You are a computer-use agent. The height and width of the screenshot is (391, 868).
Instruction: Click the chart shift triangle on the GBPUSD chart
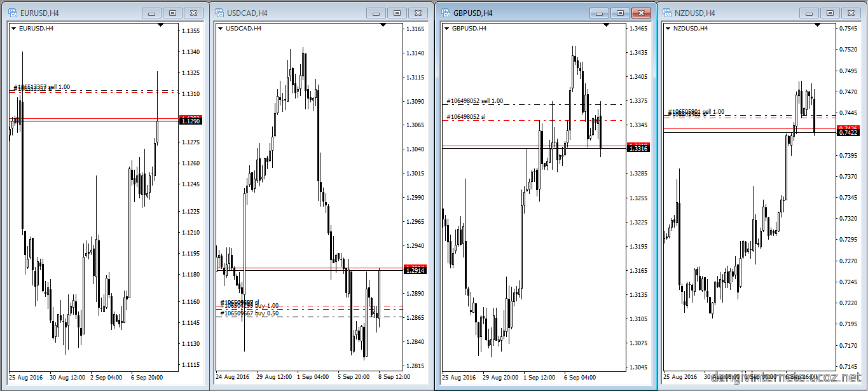(606, 25)
